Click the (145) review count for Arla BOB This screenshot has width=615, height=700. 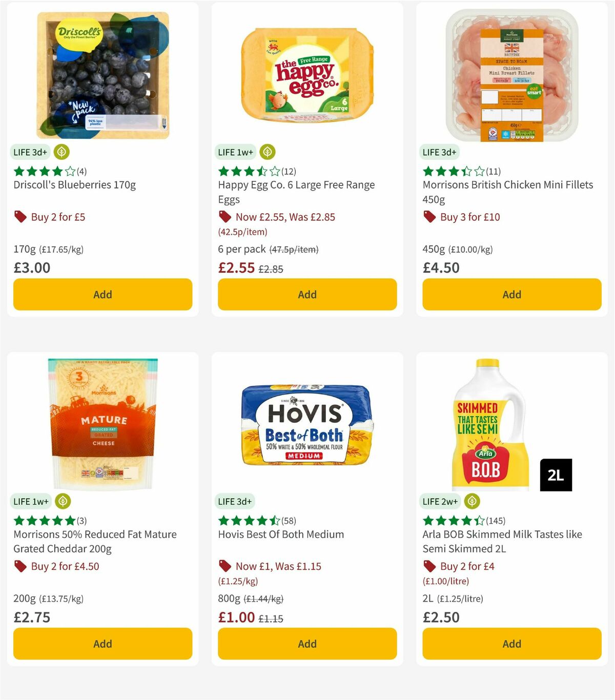(x=495, y=521)
